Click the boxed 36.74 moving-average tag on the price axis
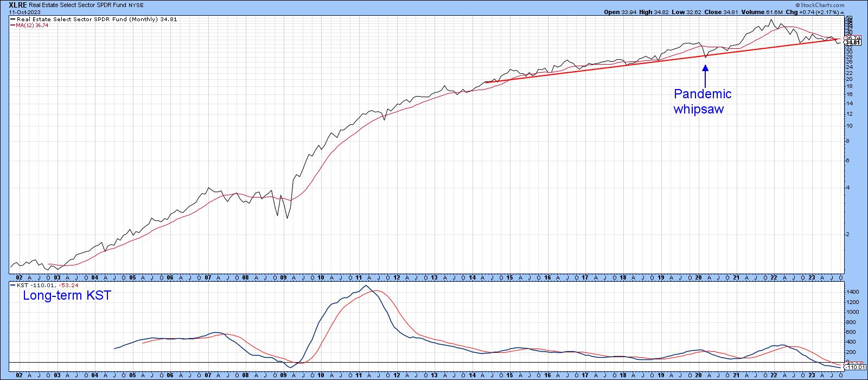The width and height of the screenshot is (868, 380). [853, 37]
